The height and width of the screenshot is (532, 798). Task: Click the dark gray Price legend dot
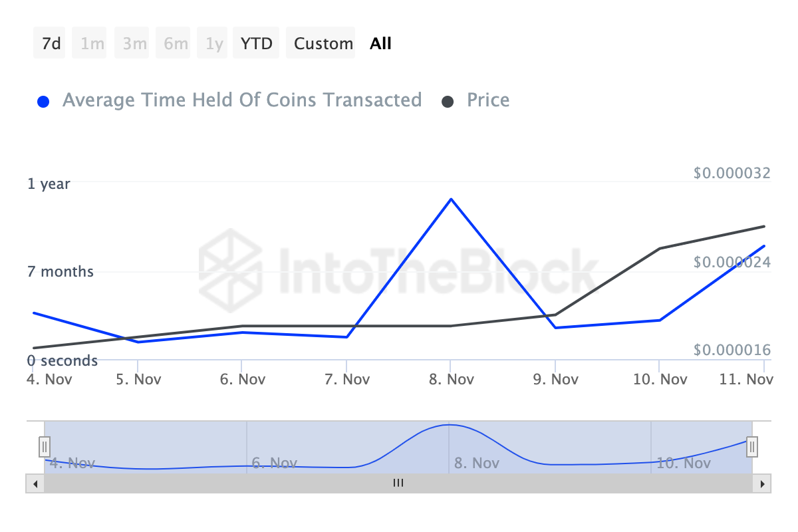448,102
